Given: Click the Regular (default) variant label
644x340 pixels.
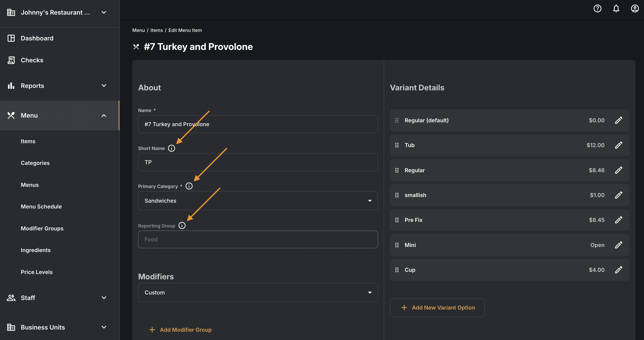Looking at the screenshot, I should coord(426,121).
